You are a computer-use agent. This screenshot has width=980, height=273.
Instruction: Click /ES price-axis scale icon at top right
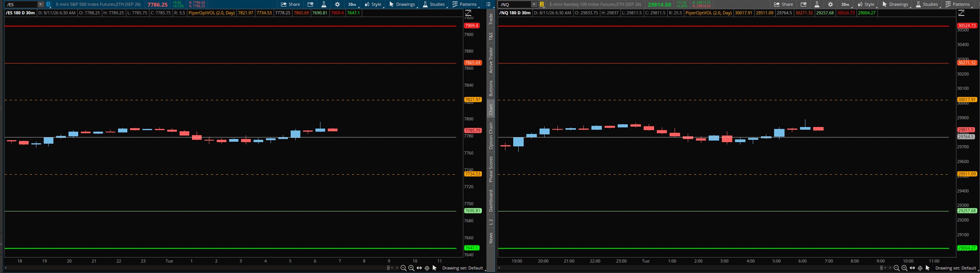[468, 13]
